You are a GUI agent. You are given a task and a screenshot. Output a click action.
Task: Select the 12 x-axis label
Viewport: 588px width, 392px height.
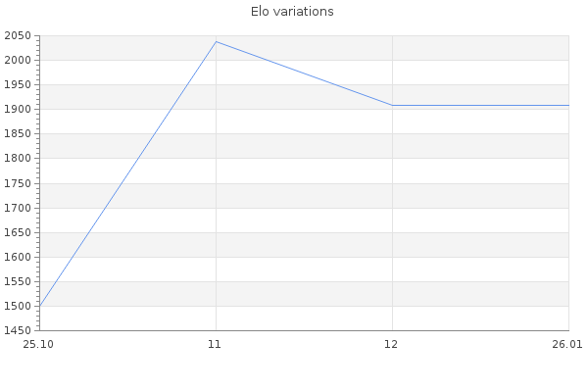point(392,343)
